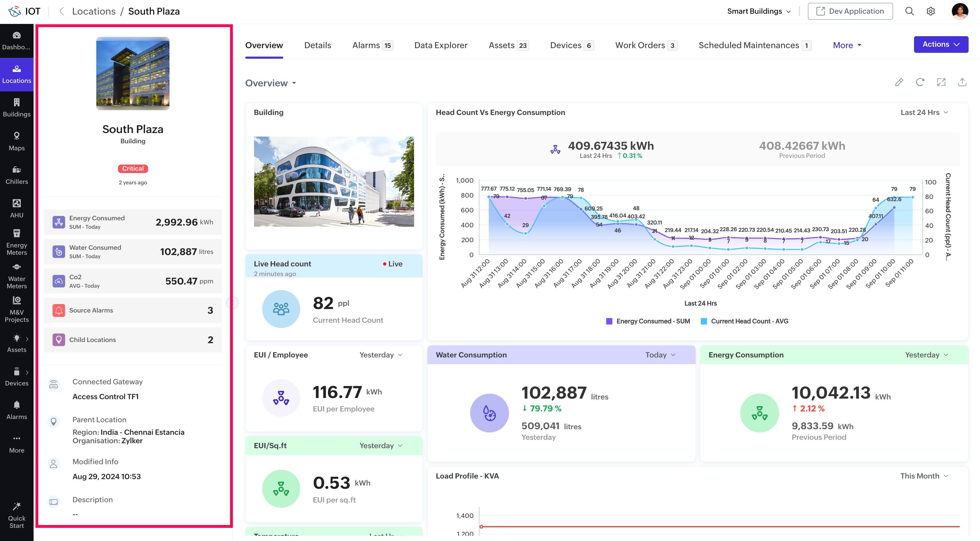Viewport: 980px width, 541px height.
Task: Click the export/share dashboard icon
Action: click(962, 83)
